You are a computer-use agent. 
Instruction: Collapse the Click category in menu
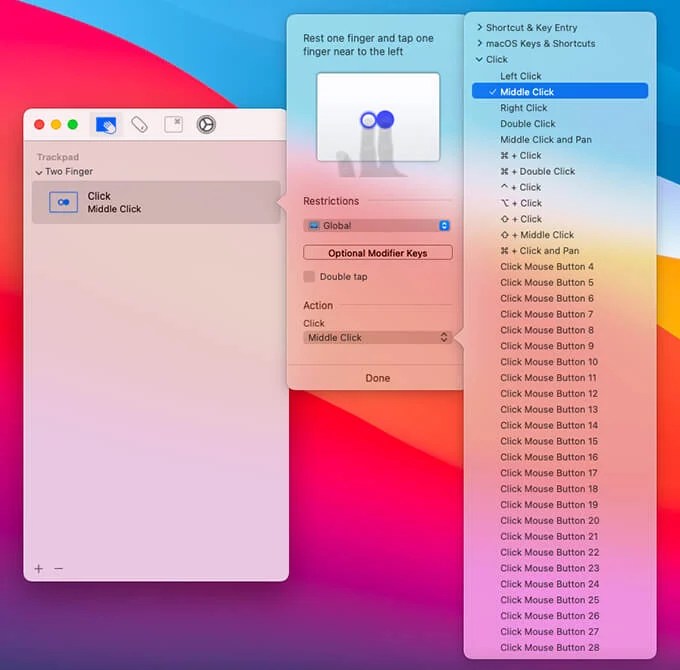pos(479,59)
